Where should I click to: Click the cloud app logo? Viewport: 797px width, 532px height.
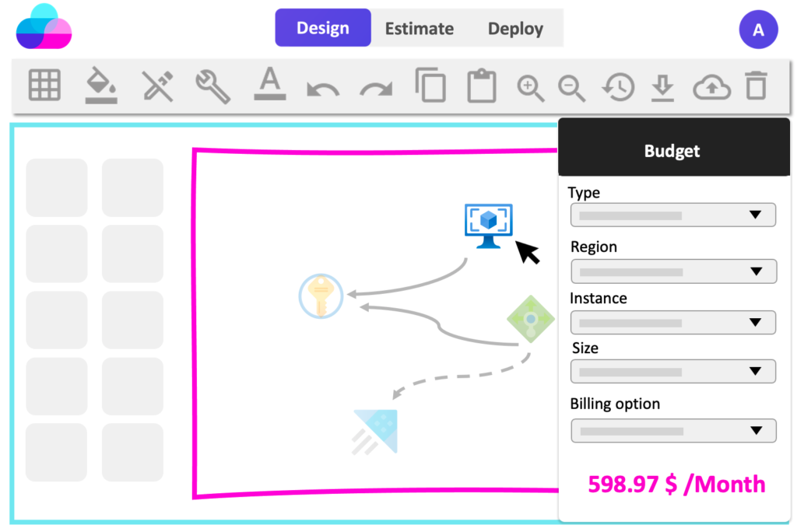(x=44, y=26)
